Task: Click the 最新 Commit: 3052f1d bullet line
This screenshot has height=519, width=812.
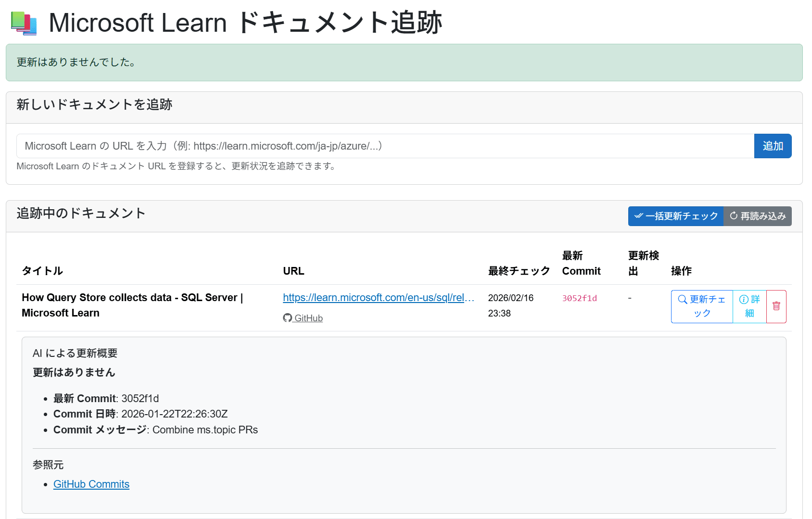Action: [106, 399]
